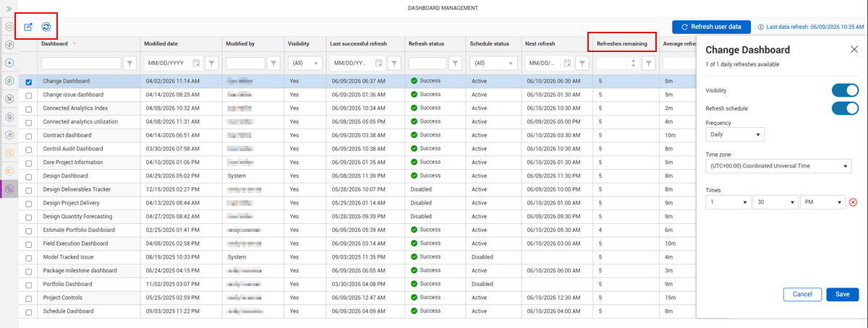Select the Model Tracked Issue row name

tap(68, 256)
